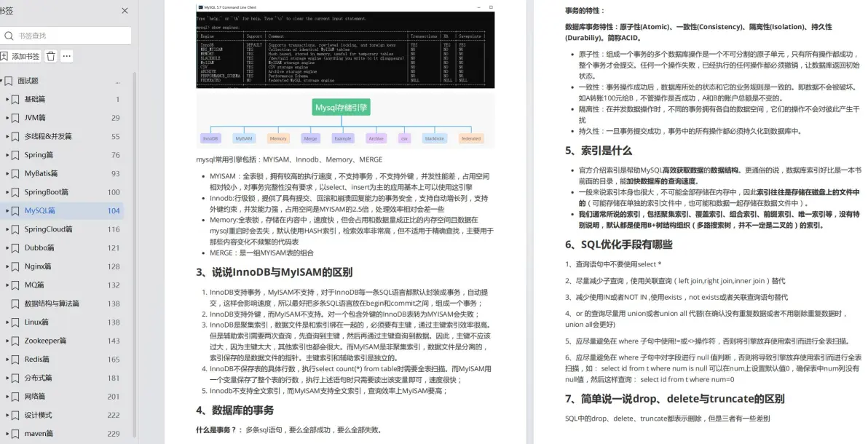Click the green Mysql存储引擎 diagram box
This screenshot has width=868, height=444.
(341, 108)
